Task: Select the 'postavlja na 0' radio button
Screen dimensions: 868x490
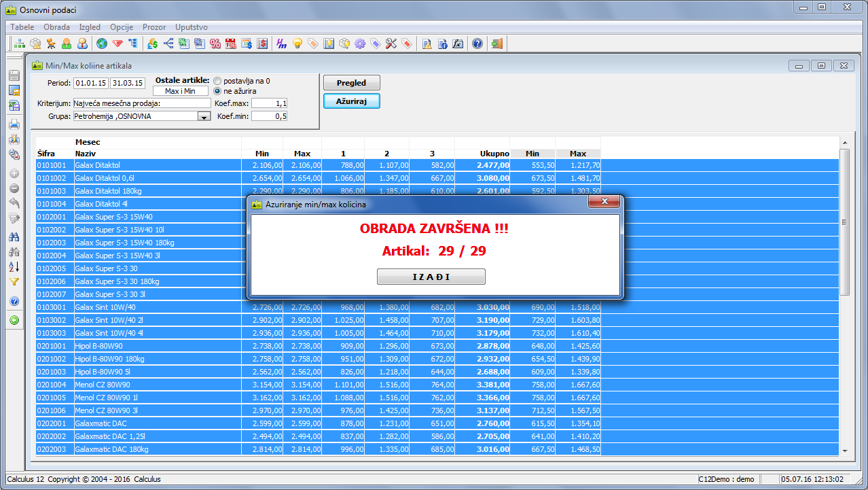Action: click(217, 81)
